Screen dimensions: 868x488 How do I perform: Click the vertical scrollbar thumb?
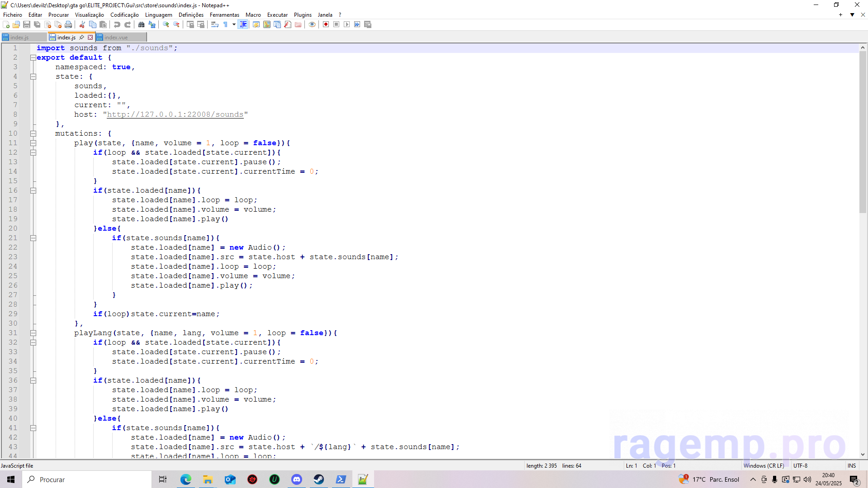863,131
